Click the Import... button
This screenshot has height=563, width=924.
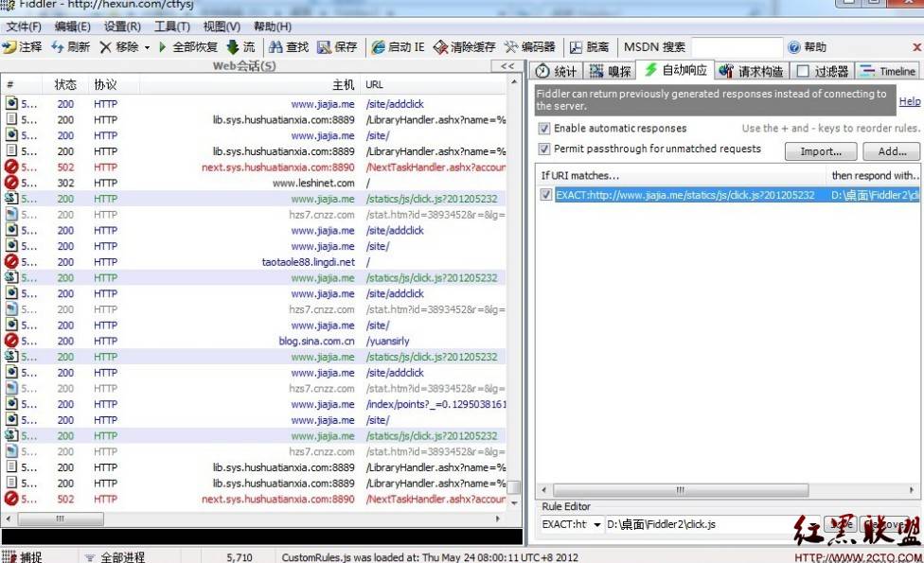(821, 151)
